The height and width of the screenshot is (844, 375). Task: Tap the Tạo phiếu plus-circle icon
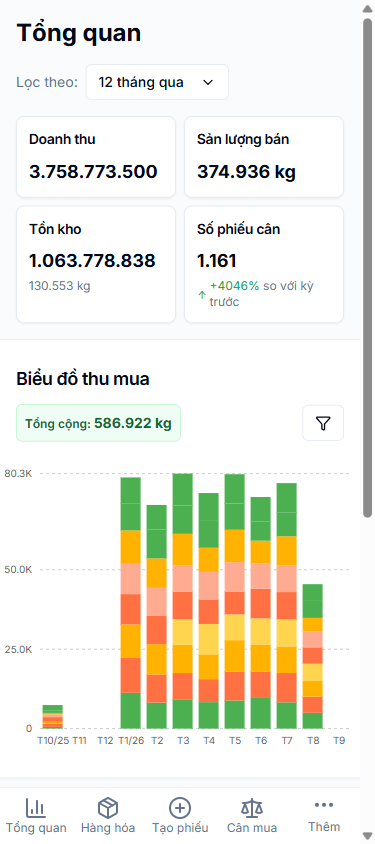(x=180, y=808)
